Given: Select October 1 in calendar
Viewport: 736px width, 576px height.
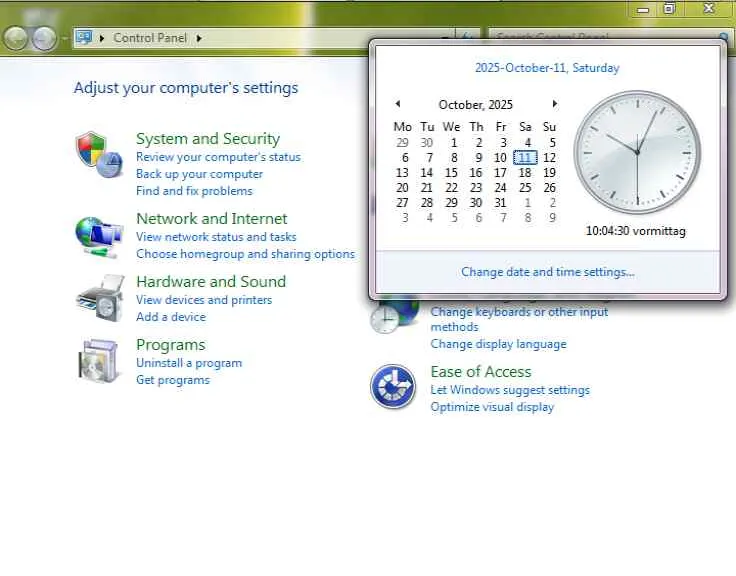Looking at the screenshot, I should tap(453, 143).
